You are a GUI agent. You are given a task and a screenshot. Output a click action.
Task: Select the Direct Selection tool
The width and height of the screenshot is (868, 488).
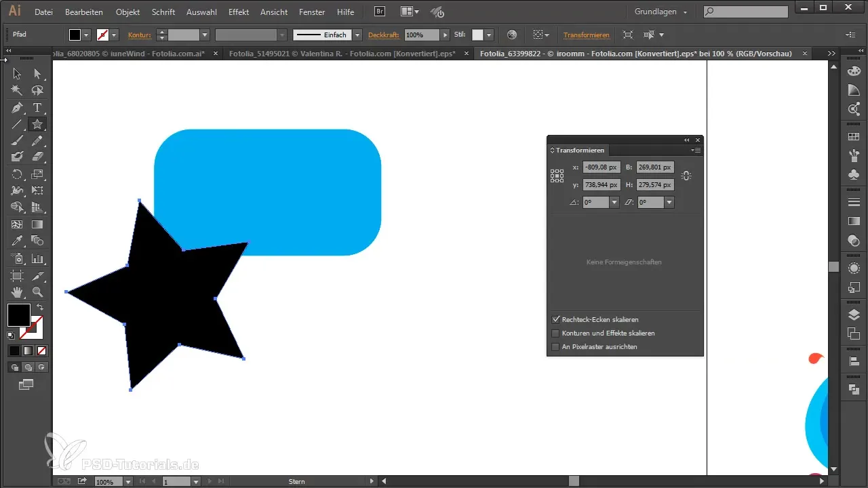[37, 74]
